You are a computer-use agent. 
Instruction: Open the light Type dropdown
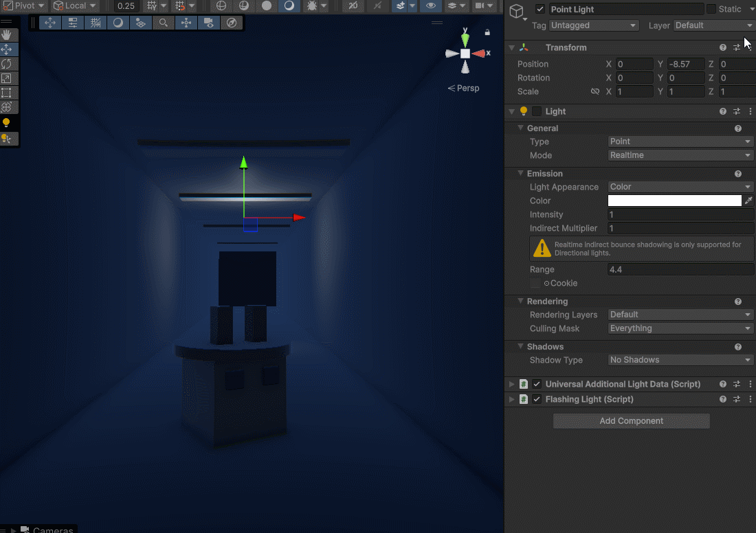click(x=680, y=141)
